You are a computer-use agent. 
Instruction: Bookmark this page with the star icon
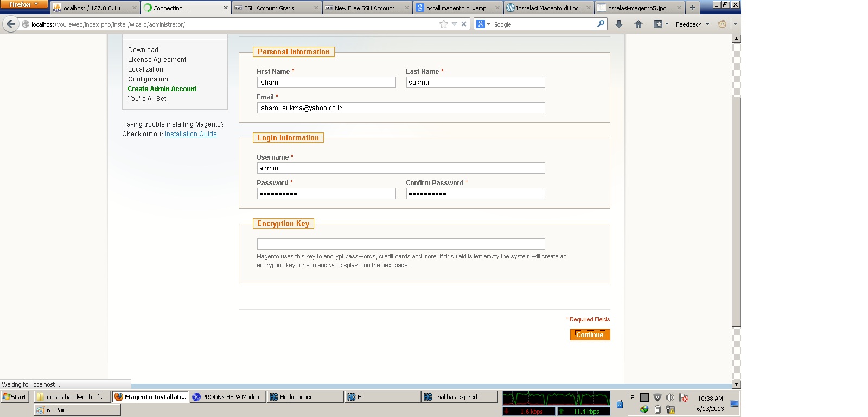tap(444, 24)
